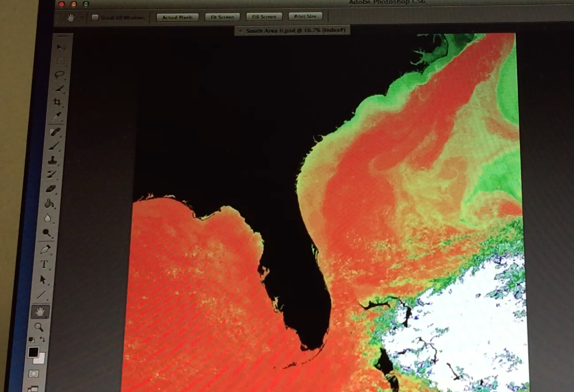Select the Horizontal Type tool

(44, 265)
